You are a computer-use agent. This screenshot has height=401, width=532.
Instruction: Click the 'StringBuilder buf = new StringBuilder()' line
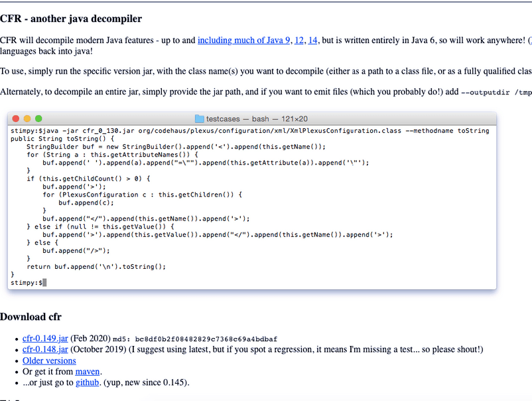tap(176, 147)
